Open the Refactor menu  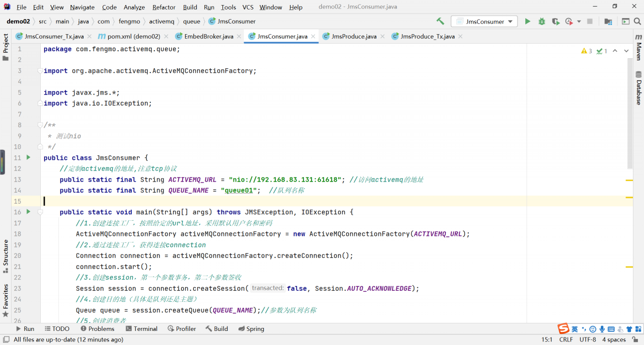click(x=164, y=7)
